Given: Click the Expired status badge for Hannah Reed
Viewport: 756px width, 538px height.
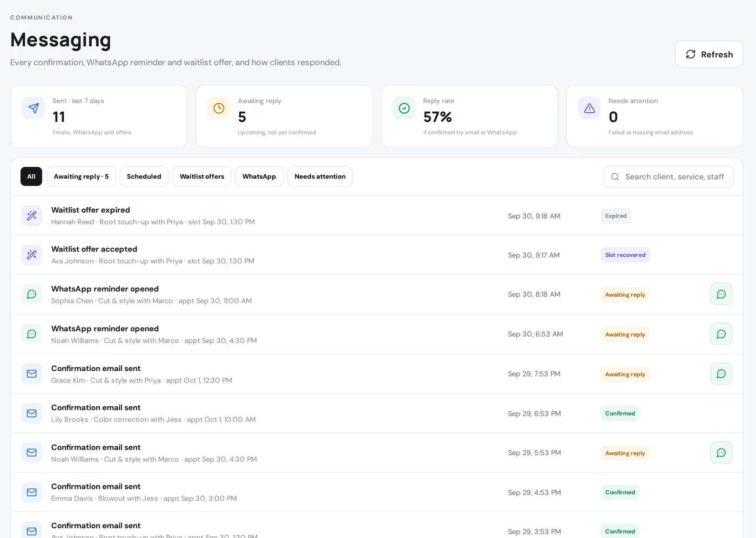Looking at the screenshot, I should 616,216.
